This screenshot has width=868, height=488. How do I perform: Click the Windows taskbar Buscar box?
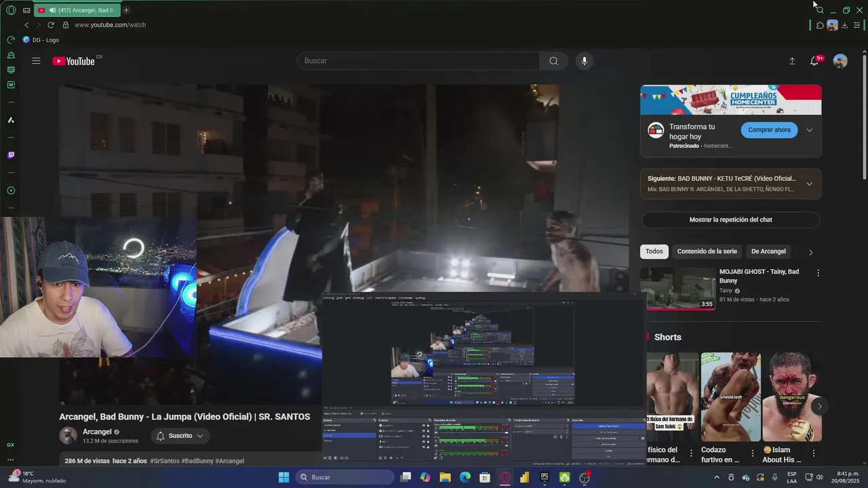[x=345, y=478]
